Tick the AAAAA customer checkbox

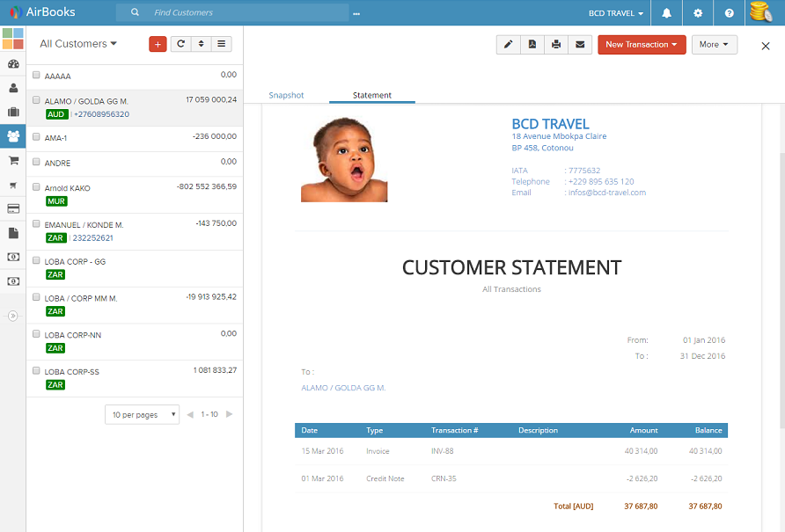(36, 75)
